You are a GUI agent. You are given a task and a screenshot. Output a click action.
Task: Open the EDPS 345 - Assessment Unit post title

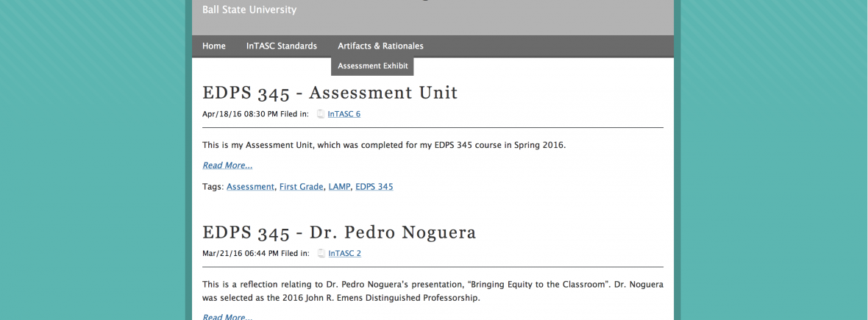330,93
